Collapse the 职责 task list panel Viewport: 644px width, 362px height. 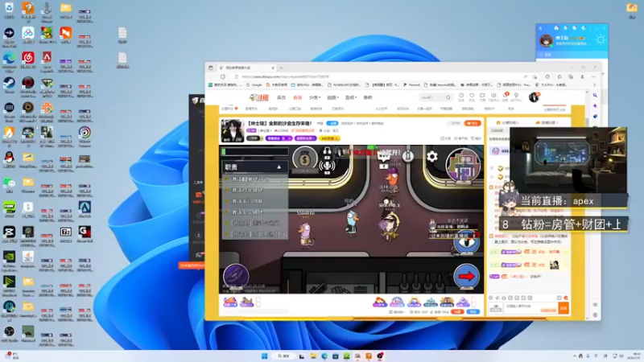pos(279,167)
